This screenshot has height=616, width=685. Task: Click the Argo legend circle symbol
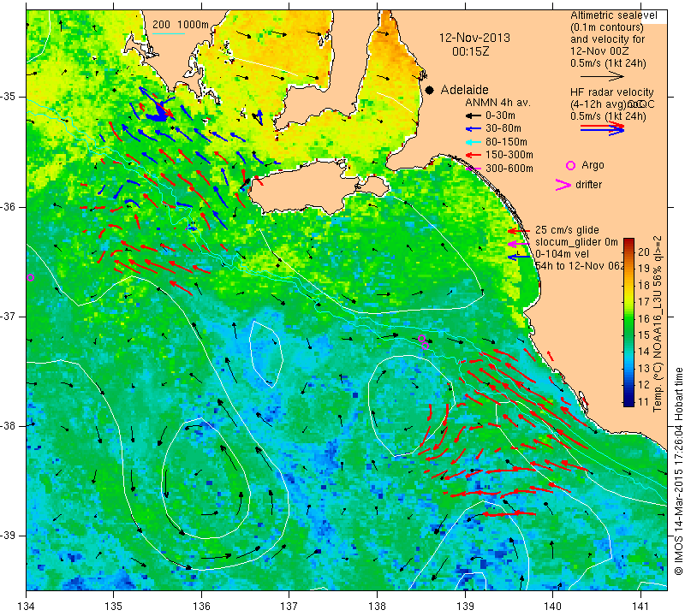point(570,165)
